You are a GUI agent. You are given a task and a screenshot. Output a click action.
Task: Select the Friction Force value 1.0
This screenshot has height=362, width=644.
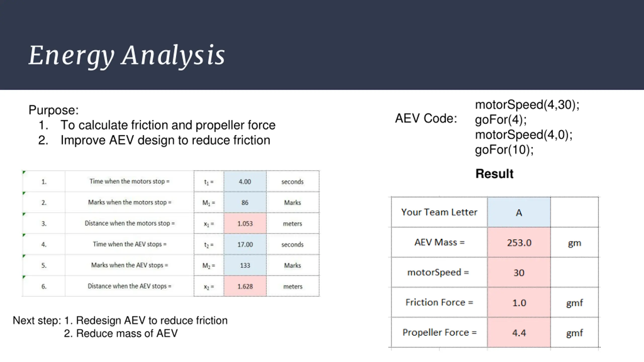(519, 303)
